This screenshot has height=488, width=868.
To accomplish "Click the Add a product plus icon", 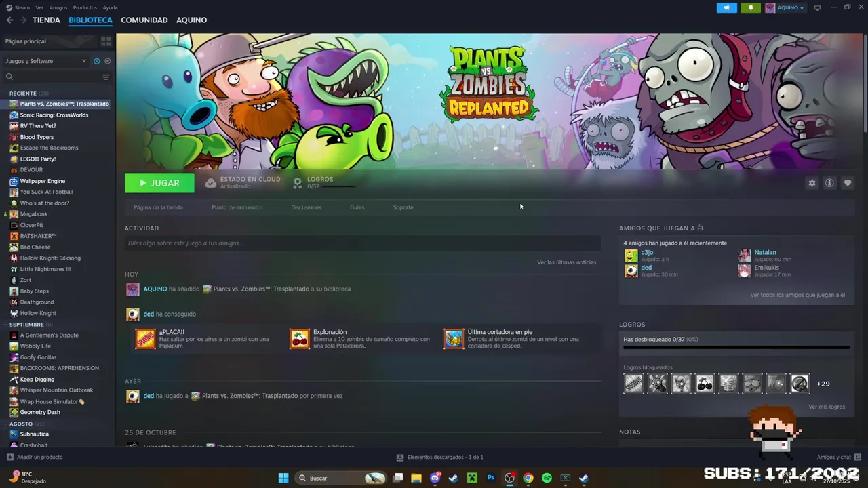I will (9, 457).
